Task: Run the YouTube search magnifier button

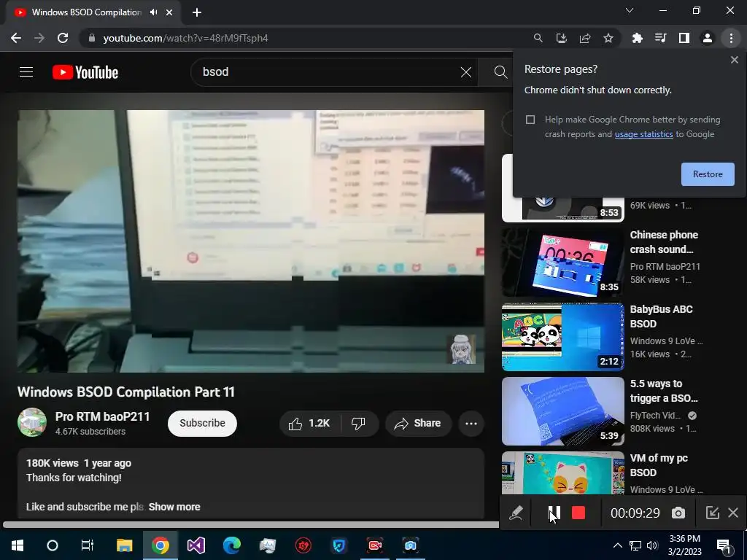Action: [500, 72]
